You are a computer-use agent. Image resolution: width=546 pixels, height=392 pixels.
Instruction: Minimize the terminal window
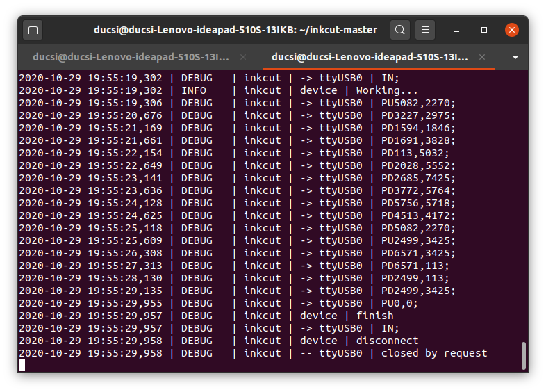(x=457, y=31)
